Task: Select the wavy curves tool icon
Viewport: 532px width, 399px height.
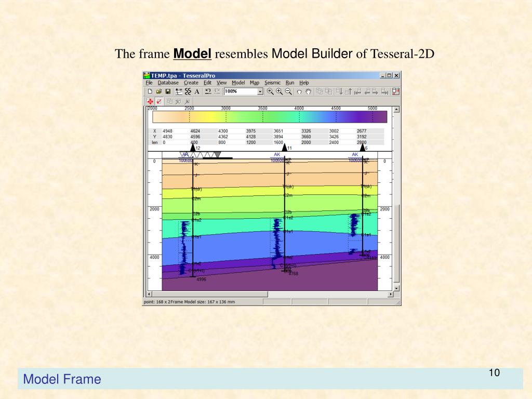Action: 188,91
